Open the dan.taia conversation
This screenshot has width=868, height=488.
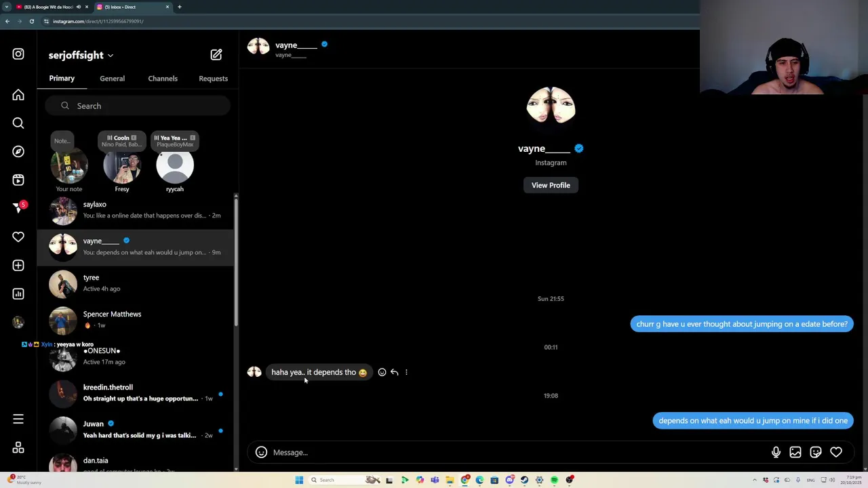[x=136, y=461]
